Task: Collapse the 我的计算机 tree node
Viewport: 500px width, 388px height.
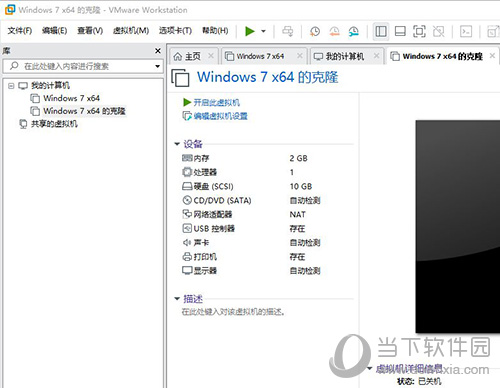Action: [11, 86]
